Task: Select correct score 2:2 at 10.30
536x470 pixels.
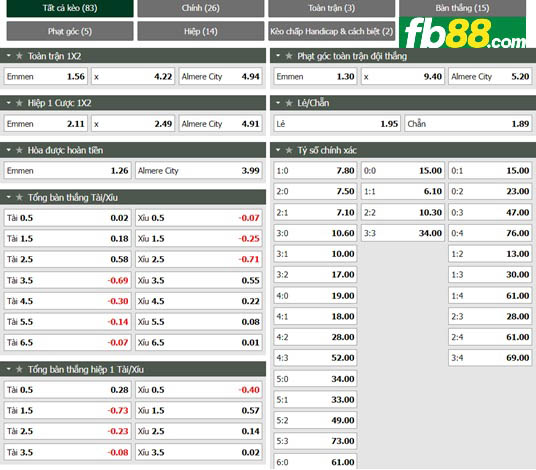Action: [x=403, y=212]
